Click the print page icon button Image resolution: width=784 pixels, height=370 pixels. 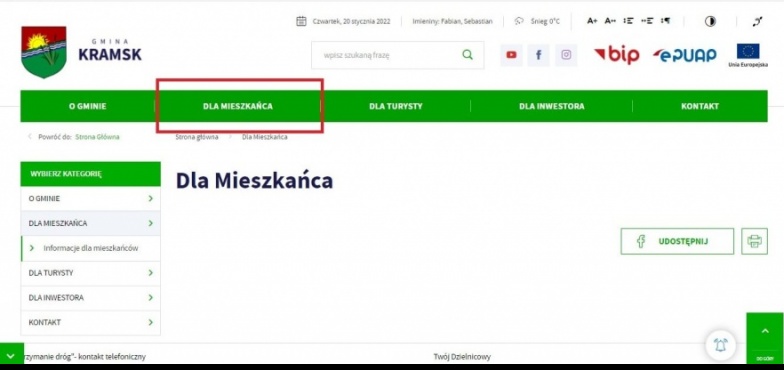coord(754,241)
